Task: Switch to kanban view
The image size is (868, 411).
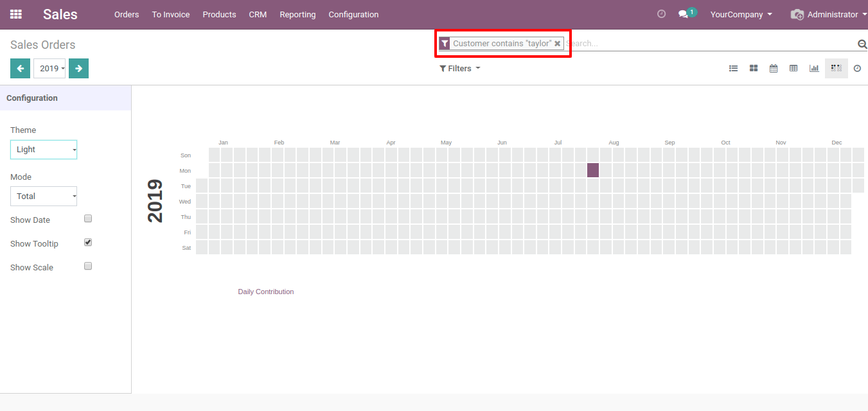Action: (x=754, y=69)
